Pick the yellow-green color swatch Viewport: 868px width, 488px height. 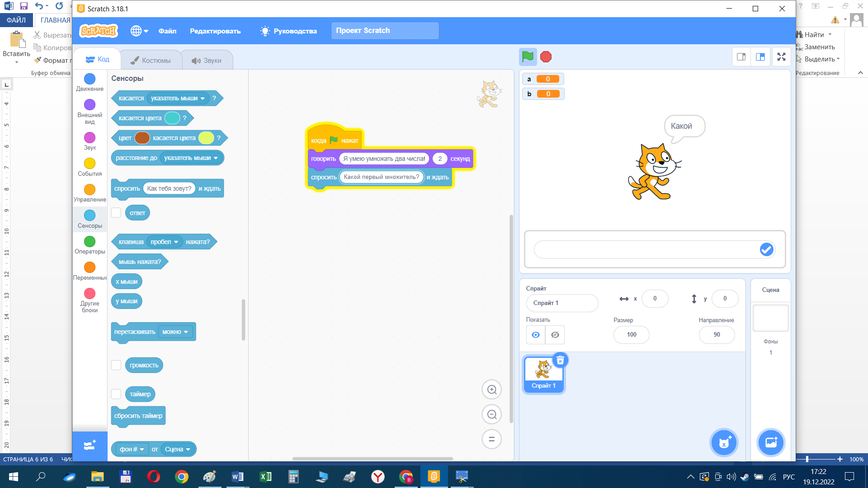click(206, 138)
